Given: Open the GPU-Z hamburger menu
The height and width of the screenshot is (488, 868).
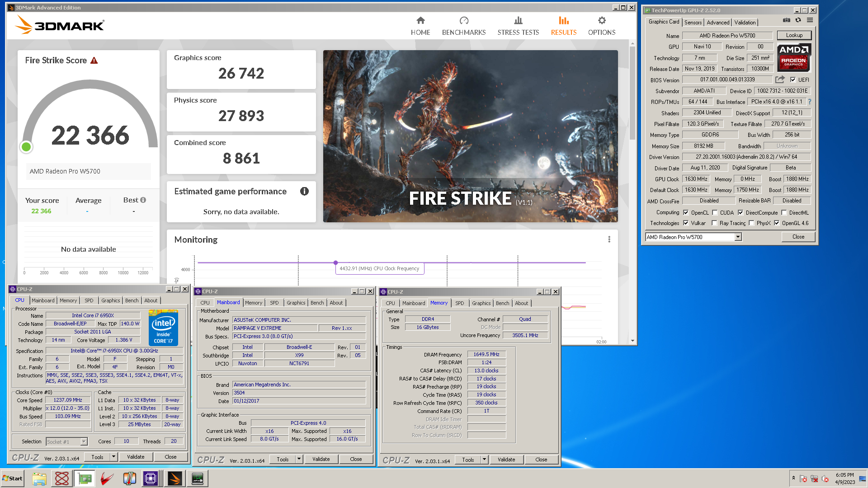Looking at the screenshot, I should [810, 20].
